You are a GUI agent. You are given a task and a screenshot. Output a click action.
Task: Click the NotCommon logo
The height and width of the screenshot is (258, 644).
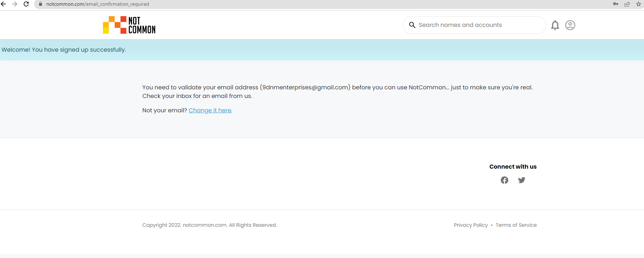click(129, 25)
